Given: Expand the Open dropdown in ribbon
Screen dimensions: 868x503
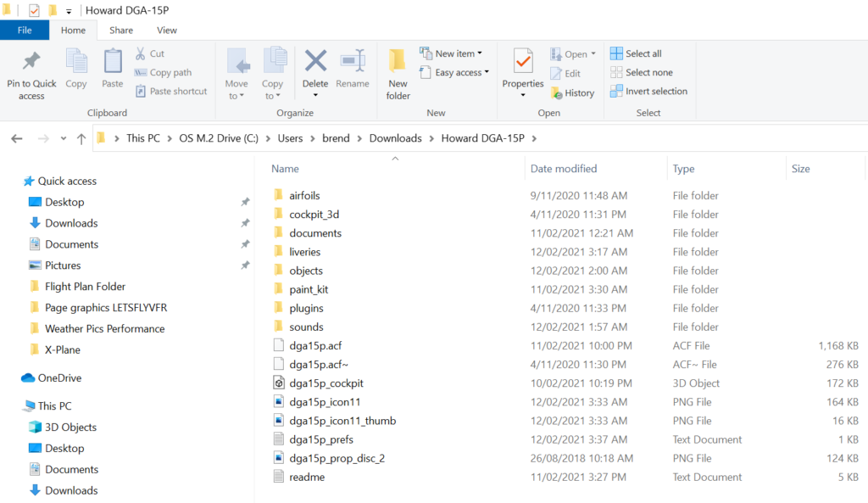Looking at the screenshot, I should pos(593,53).
